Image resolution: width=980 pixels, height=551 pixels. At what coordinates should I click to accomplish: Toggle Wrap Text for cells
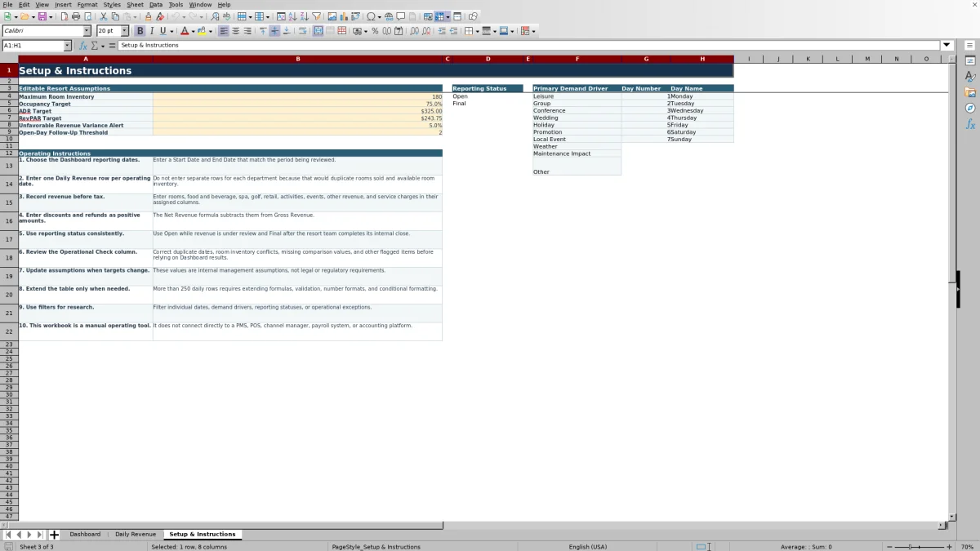point(302,31)
